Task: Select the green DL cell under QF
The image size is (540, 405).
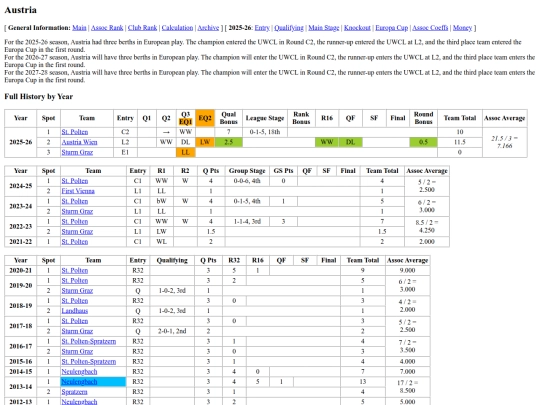Action: point(350,142)
